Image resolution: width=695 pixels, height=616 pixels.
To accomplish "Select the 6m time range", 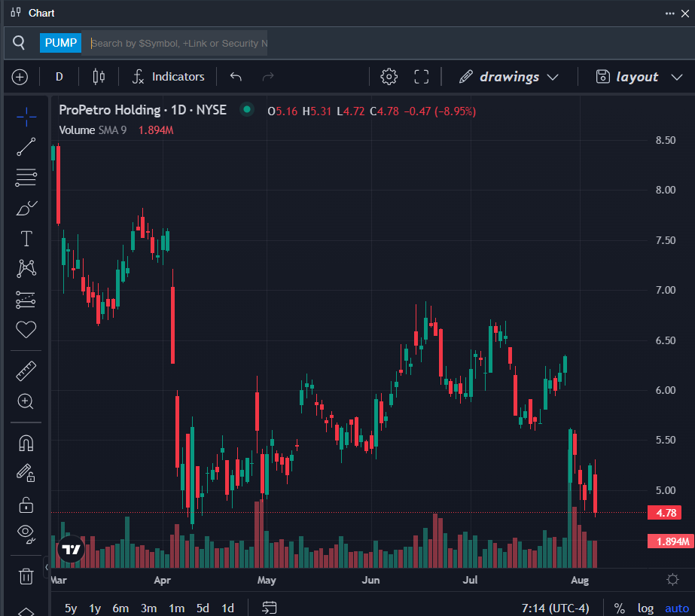I will click(x=120, y=608).
